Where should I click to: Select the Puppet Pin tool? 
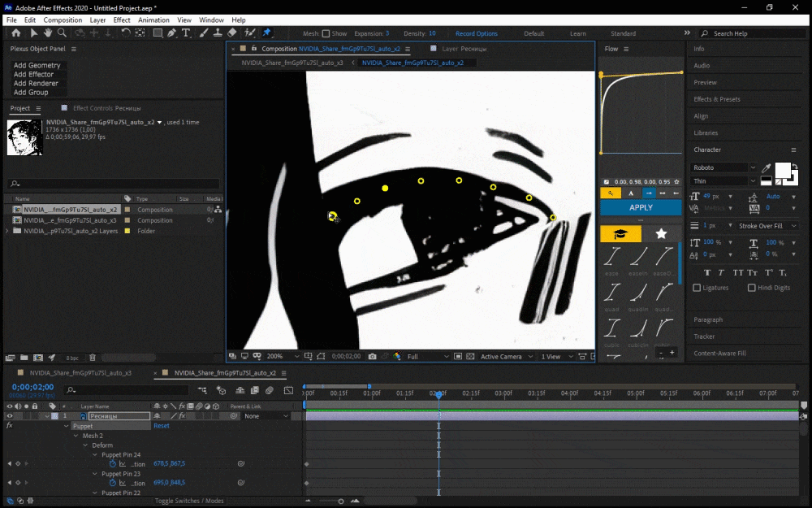coord(266,33)
